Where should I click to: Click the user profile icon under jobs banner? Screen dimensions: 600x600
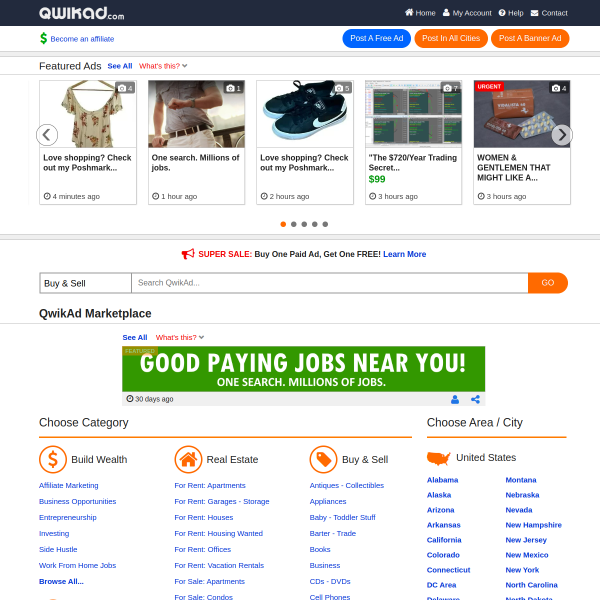(455, 399)
